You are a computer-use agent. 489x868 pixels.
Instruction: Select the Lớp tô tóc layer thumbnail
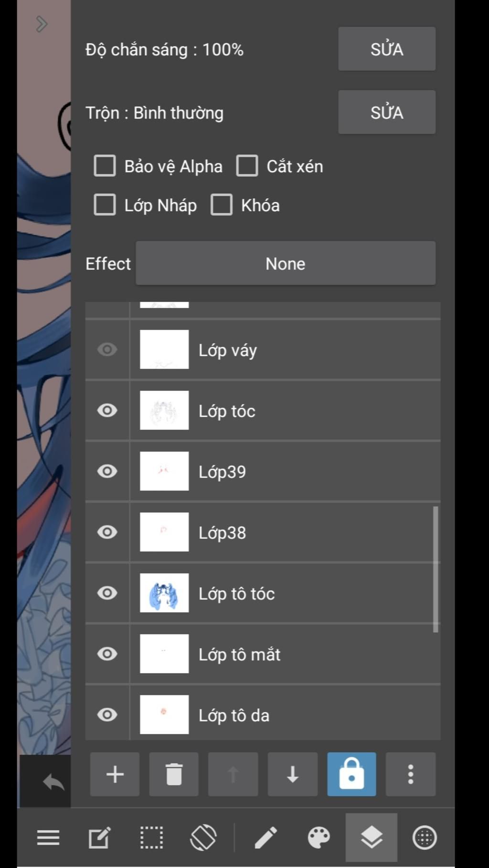164,593
